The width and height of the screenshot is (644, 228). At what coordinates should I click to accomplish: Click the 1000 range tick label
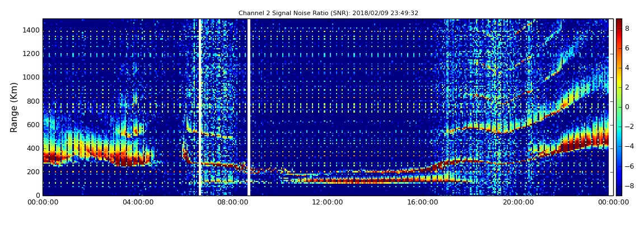coord(32,77)
